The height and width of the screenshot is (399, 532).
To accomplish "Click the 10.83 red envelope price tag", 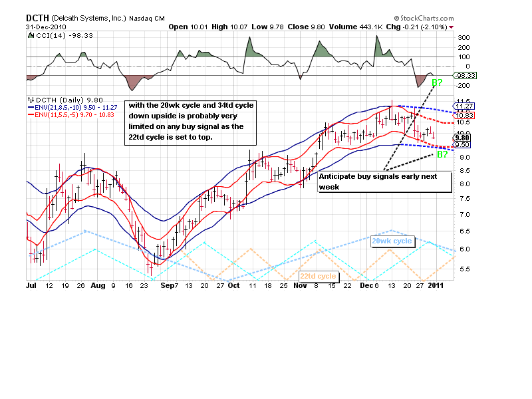I will (x=464, y=115).
